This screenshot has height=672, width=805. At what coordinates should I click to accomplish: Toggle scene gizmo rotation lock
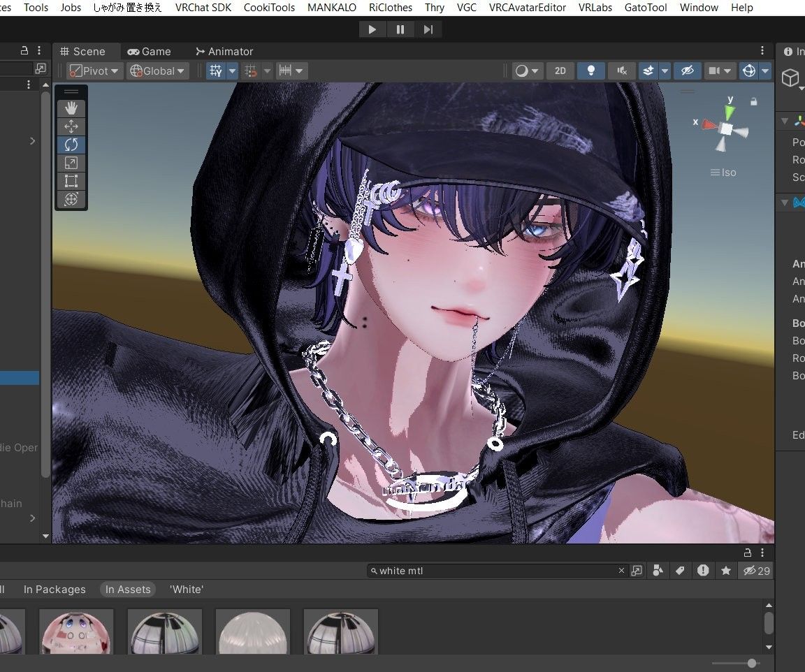pyautogui.click(x=754, y=102)
